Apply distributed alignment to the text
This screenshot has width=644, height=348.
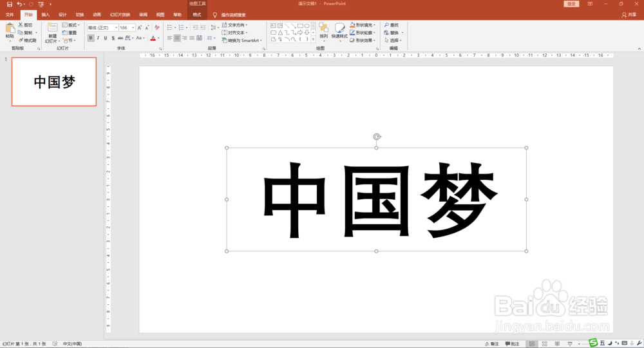coord(199,38)
